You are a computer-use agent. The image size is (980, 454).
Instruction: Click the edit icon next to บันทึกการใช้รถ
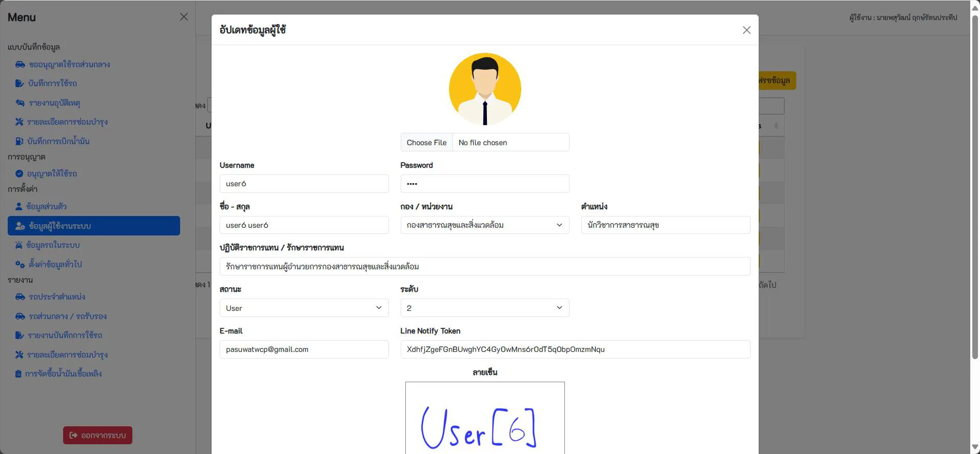19,83
